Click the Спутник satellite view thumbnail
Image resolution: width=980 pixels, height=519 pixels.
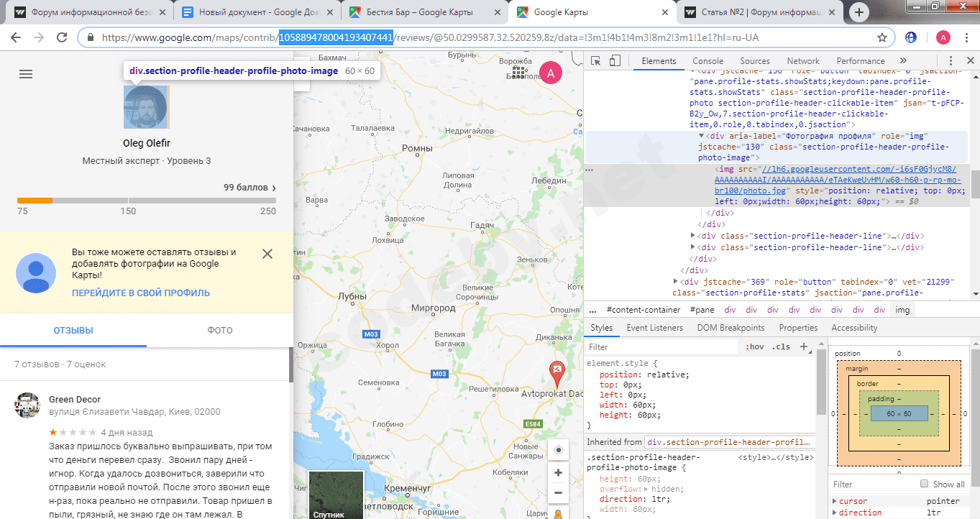click(336, 495)
